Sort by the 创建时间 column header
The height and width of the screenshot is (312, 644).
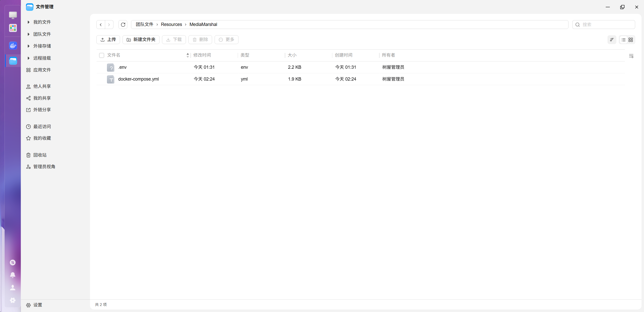[x=344, y=55]
